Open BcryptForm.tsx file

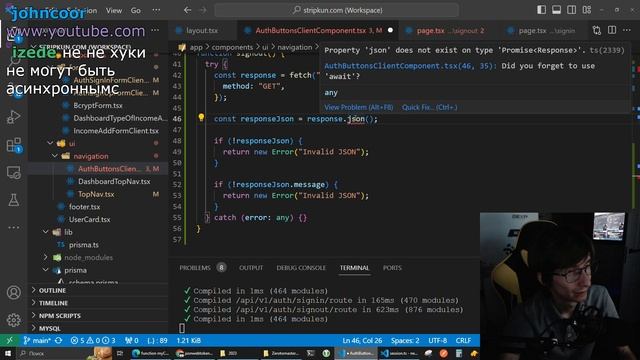(x=98, y=105)
